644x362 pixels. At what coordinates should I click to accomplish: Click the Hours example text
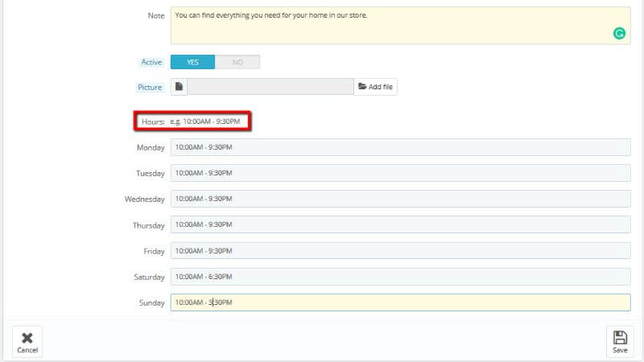pos(205,121)
